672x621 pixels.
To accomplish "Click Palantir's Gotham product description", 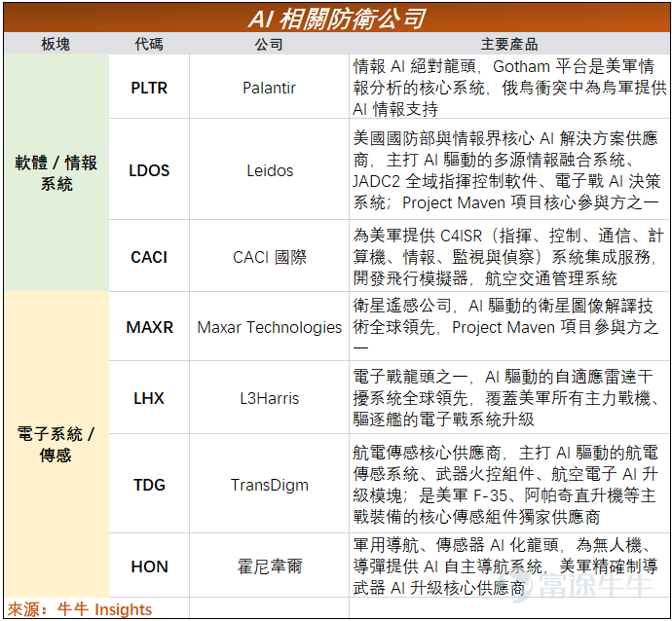I will pos(509,88).
